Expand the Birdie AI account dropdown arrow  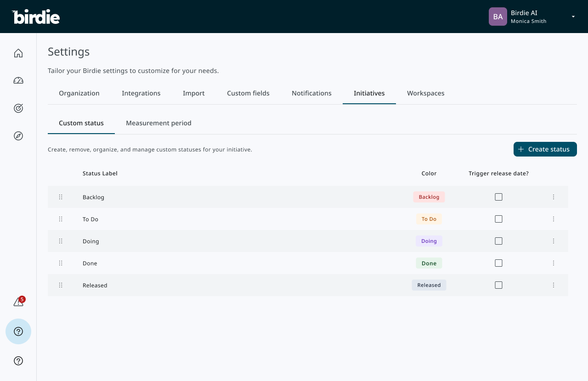(x=573, y=17)
